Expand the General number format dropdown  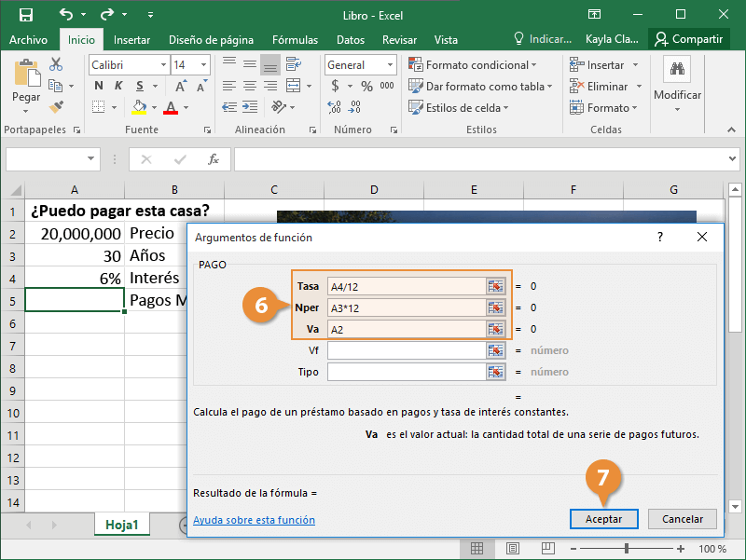[390, 65]
